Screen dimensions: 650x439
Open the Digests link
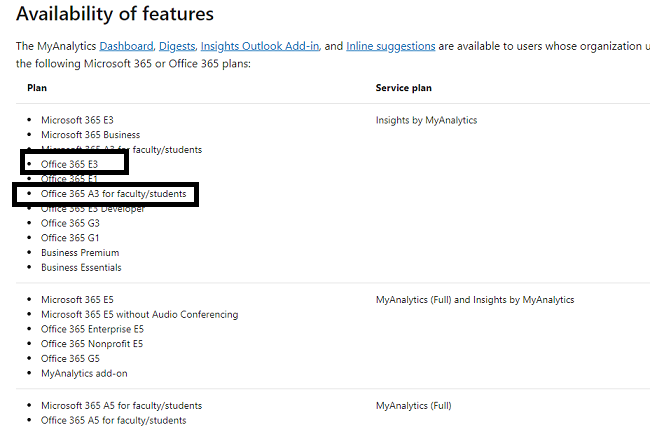(176, 46)
